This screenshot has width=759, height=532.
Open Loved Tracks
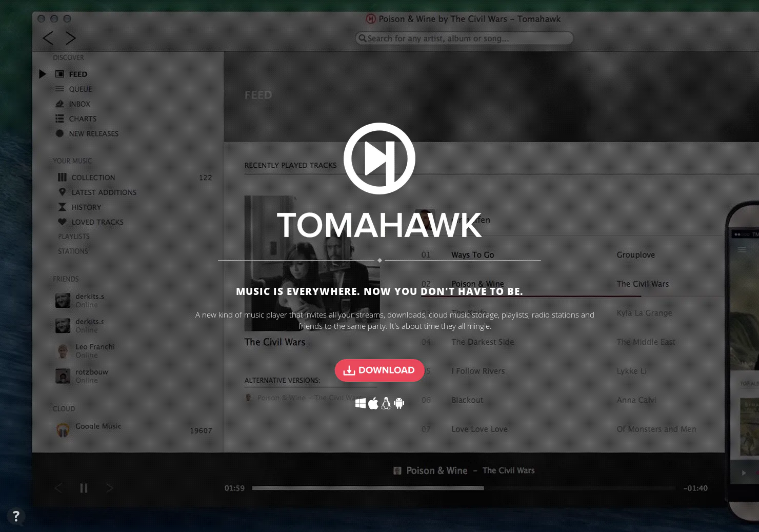coord(97,222)
